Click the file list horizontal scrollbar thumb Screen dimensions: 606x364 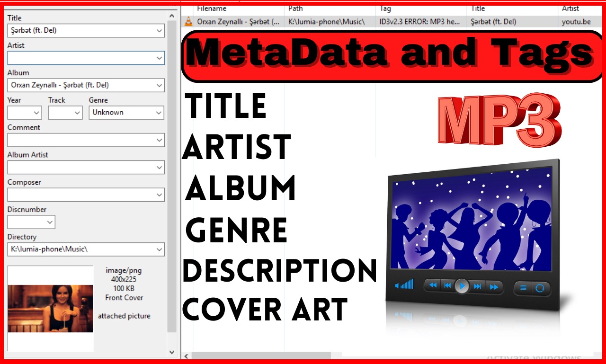261,355
